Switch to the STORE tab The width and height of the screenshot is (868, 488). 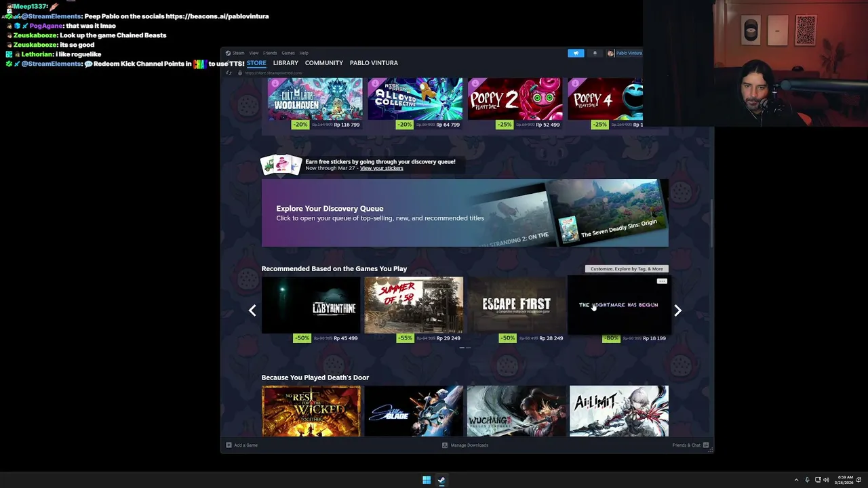[256, 63]
